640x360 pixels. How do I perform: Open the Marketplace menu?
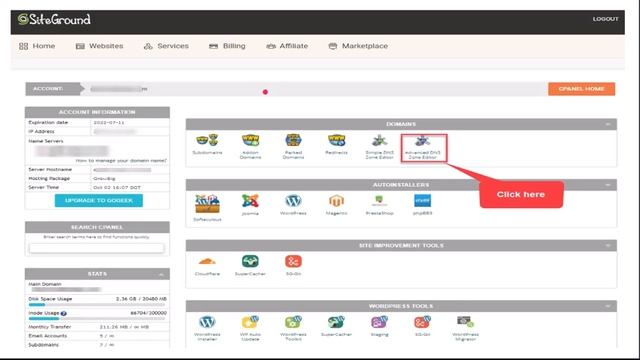click(358, 46)
